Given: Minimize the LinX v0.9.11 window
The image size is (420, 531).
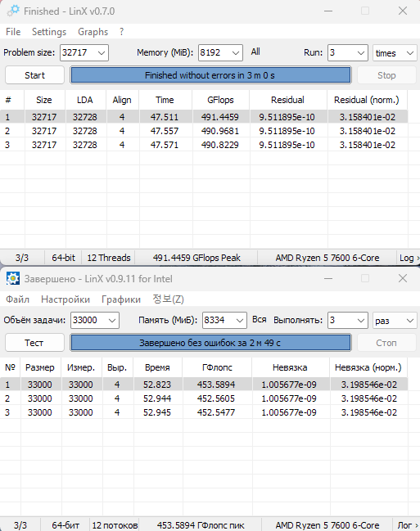Looking at the screenshot, I should [328, 278].
